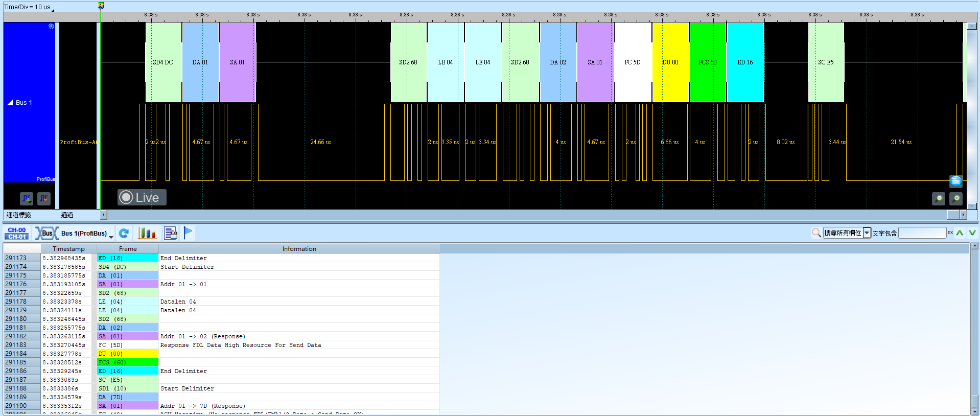This screenshot has width=980, height=416.
Task: Collapse the Bus 1 channel triangle
Action: coord(10,102)
